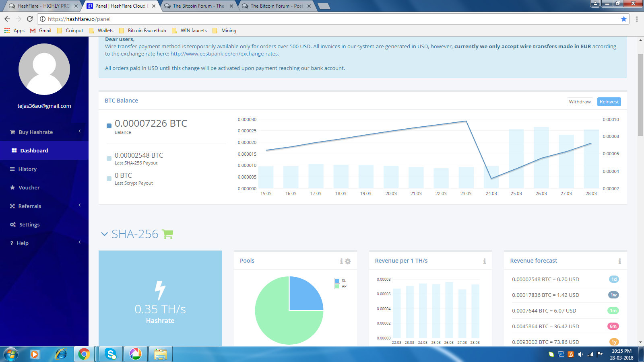The width and height of the screenshot is (644, 362).
Task: Open Bitcoin Faucethub bookmark folder
Action: 143,31
